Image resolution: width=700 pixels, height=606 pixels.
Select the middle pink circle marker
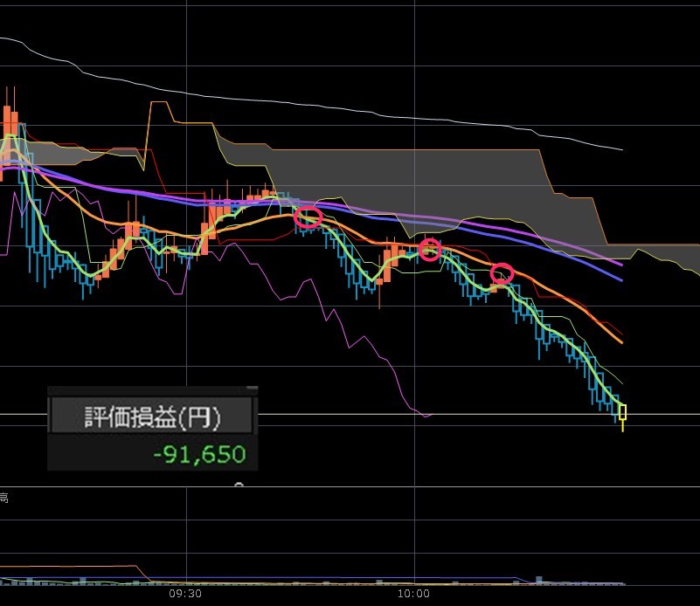(x=429, y=250)
